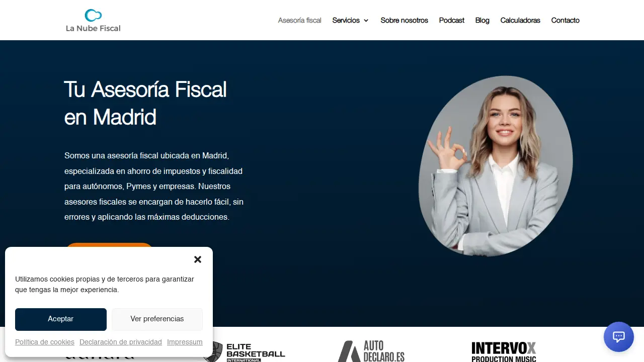
Task: Open Calculadoras in navigation
Action: (520, 20)
